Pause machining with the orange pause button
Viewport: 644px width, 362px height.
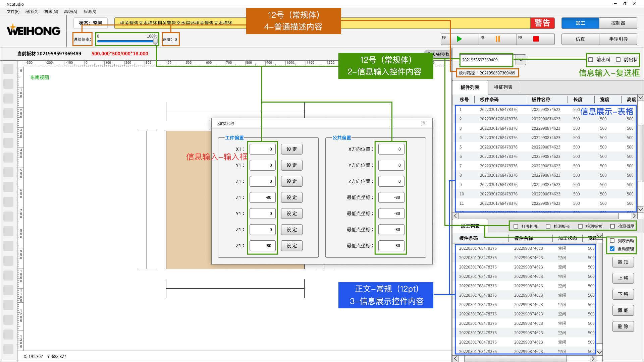tap(497, 39)
